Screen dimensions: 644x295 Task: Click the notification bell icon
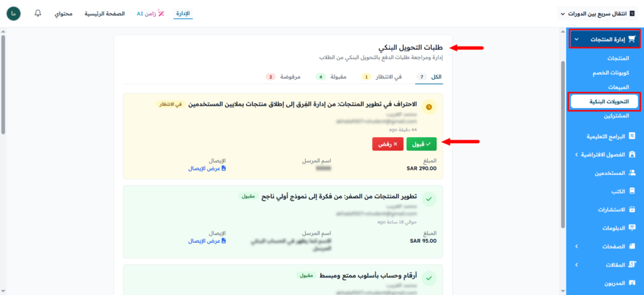pos(38,13)
